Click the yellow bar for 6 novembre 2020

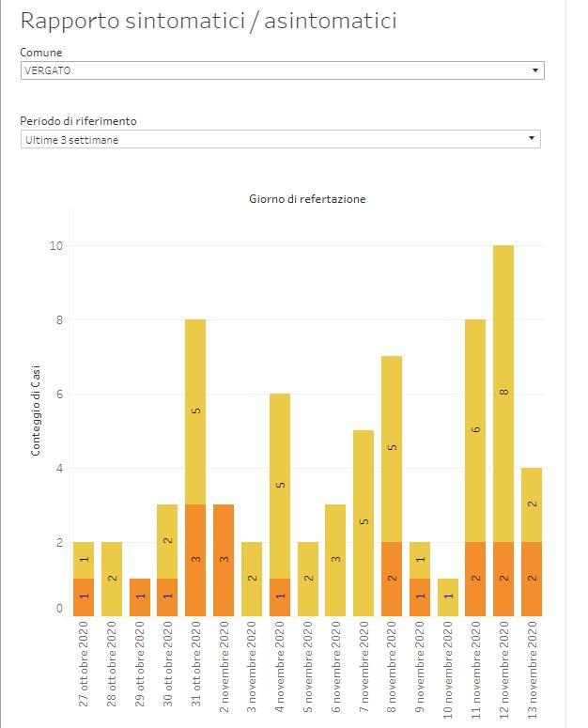click(x=335, y=560)
